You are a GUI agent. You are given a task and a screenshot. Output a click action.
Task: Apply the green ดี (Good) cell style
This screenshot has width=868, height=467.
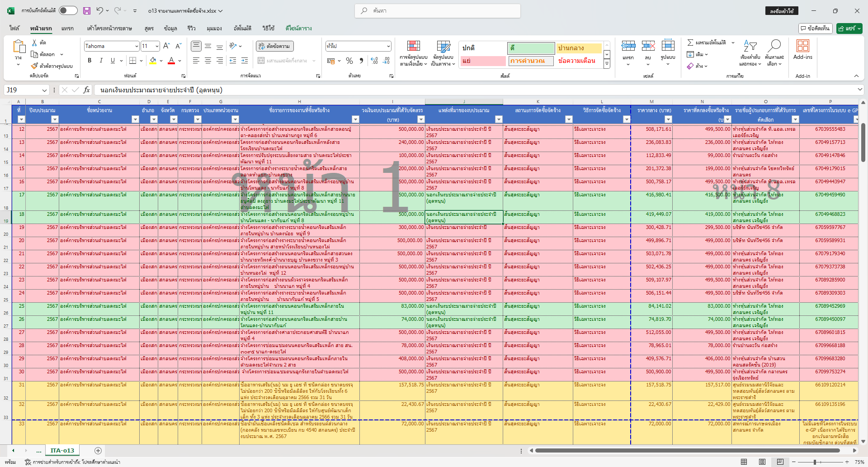coord(531,48)
